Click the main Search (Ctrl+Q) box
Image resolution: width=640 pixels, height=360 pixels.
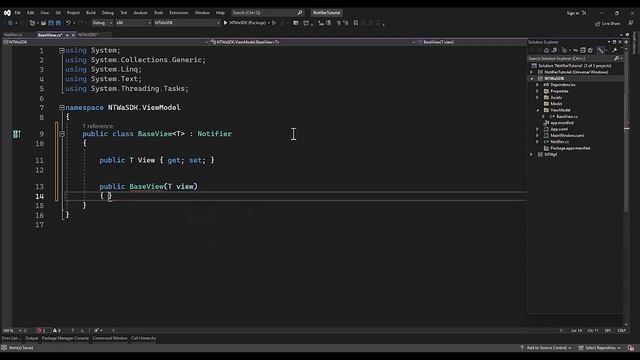pyautogui.click(x=267, y=13)
